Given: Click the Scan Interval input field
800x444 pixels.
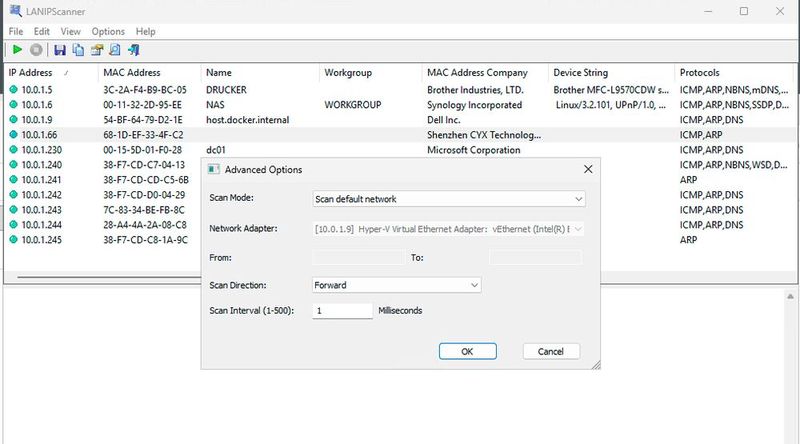Looking at the screenshot, I should coord(342,310).
